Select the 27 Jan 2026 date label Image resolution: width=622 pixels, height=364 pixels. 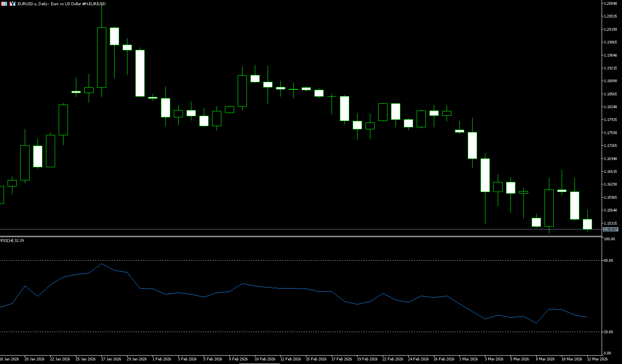click(x=112, y=359)
